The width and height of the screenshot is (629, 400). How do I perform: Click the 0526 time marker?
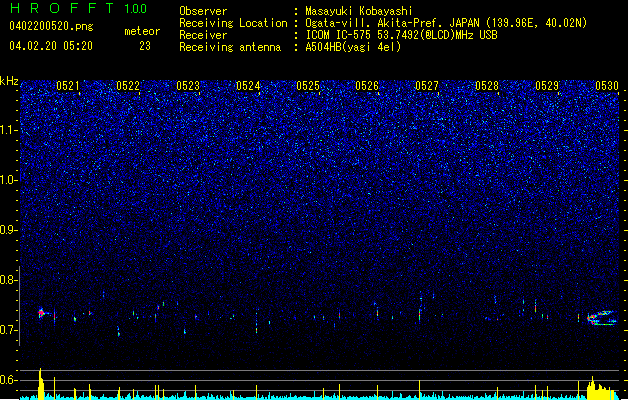tap(367, 86)
